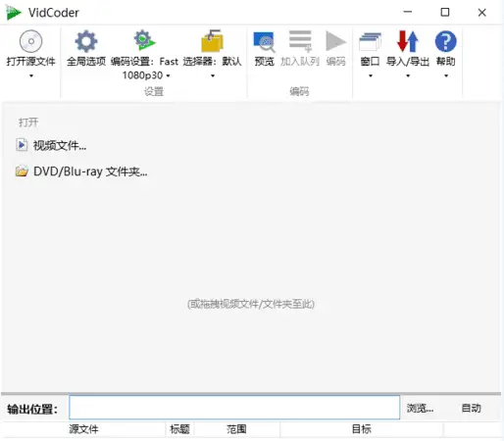Open the windows stack icon
Screen dimensions: 504x441
pos(370,42)
